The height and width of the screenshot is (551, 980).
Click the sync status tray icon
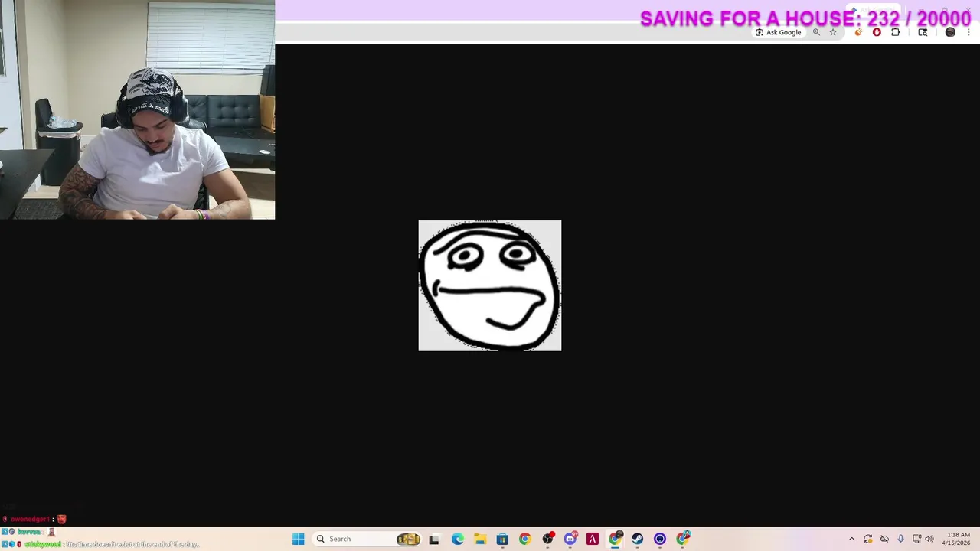tap(868, 539)
